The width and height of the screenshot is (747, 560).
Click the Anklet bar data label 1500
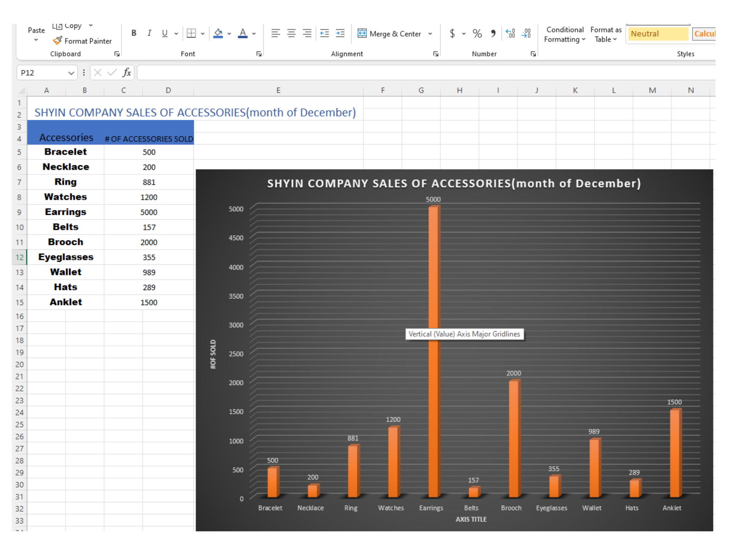[x=674, y=402]
